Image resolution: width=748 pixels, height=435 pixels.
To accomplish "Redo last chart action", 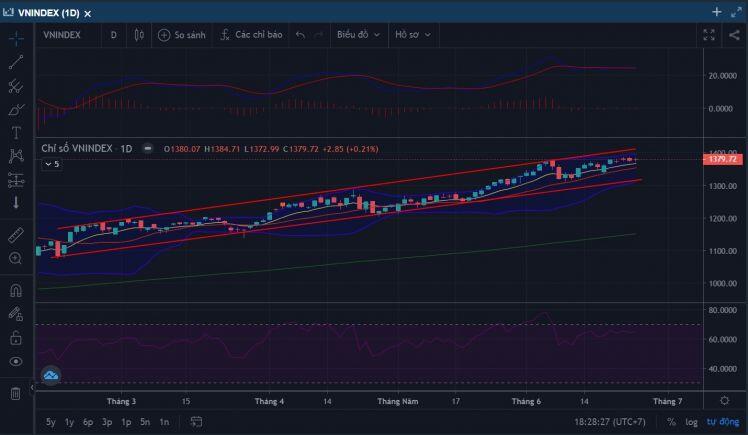I will click(x=318, y=35).
